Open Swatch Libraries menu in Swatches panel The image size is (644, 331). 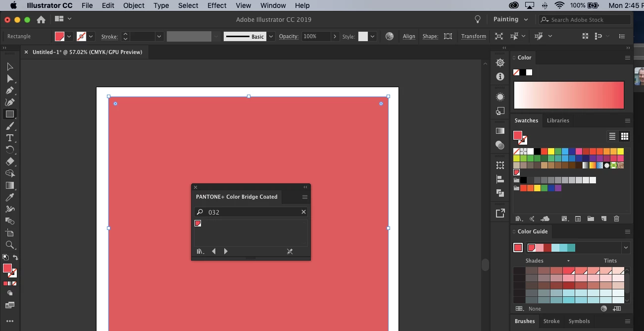coord(519,219)
